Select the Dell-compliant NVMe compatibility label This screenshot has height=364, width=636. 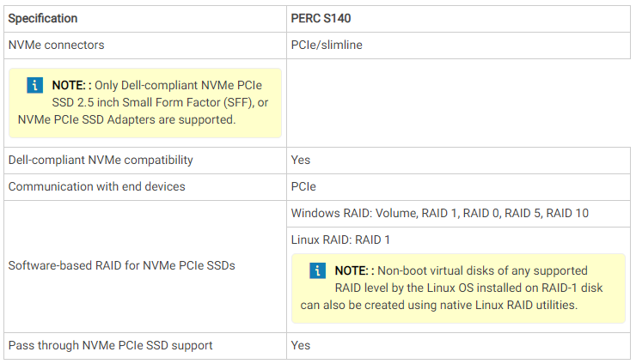[101, 161]
